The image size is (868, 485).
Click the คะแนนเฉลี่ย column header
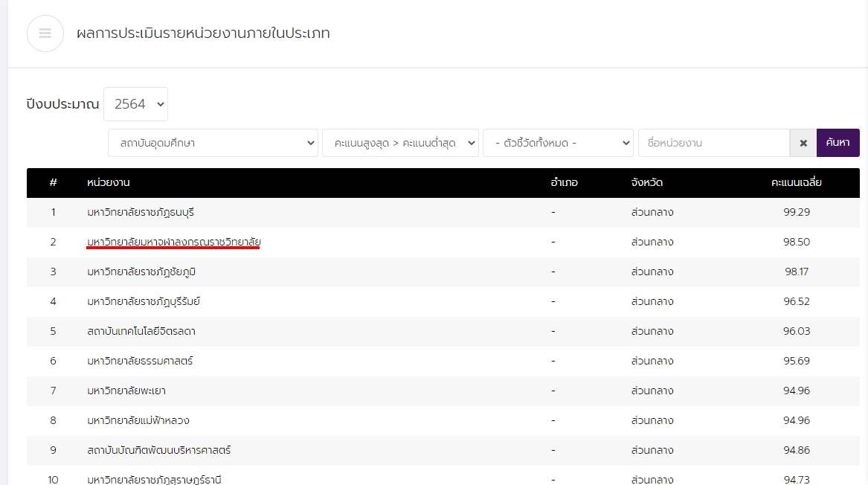pos(796,183)
